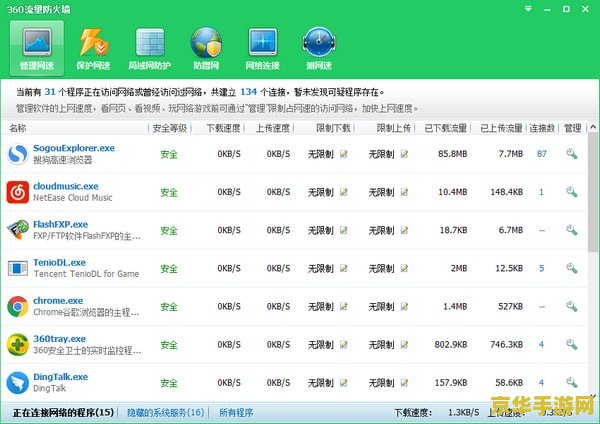This screenshot has width=600, height=424.
Task: Switch to 所有程序 tab
Action: [x=236, y=413]
